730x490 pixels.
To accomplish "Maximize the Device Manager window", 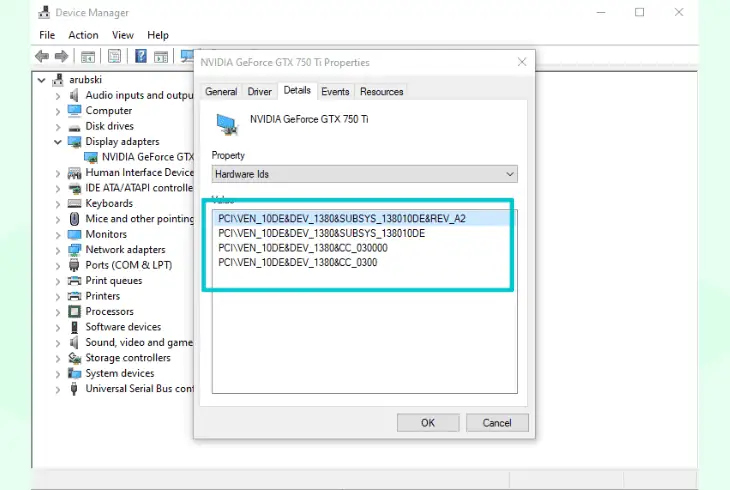I will click(x=640, y=13).
